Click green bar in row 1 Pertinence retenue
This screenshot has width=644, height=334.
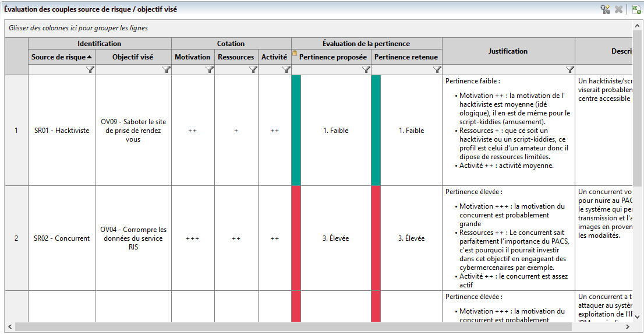pos(376,130)
